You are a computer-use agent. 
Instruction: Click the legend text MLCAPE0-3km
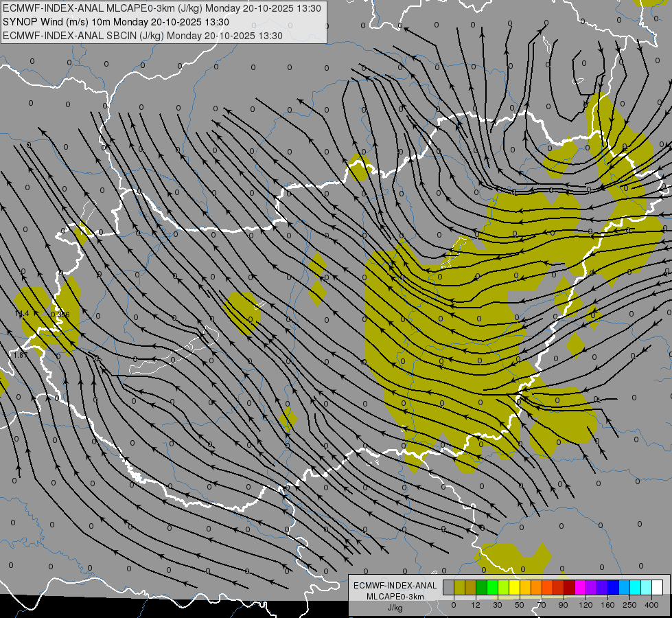pos(395,597)
